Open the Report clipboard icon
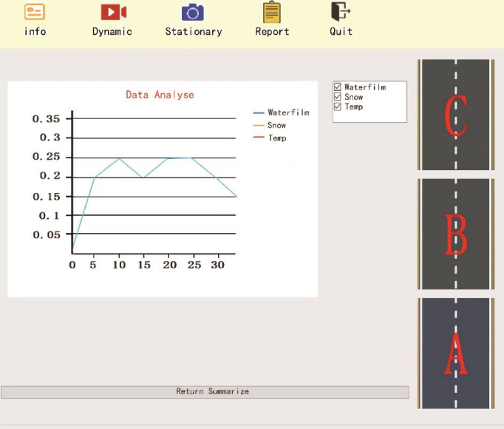Viewport: 504px width, 429px height. (x=272, y=12)
